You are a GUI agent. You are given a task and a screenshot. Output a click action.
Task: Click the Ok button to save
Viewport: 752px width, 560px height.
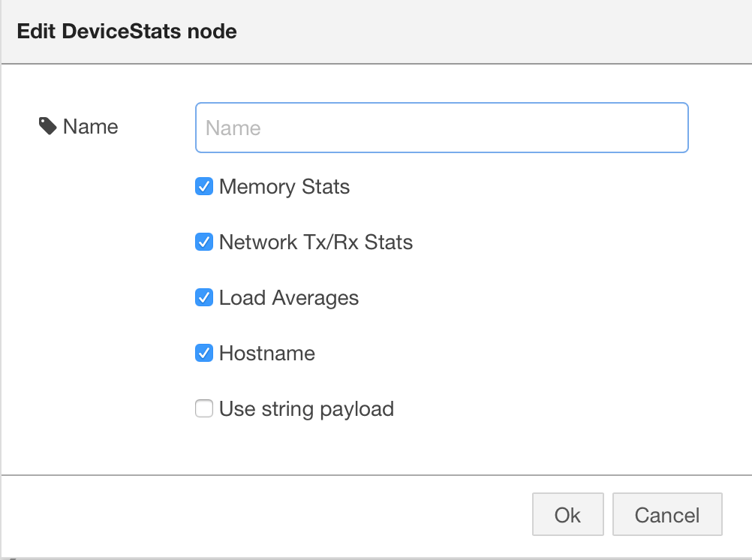coord(567,514)
